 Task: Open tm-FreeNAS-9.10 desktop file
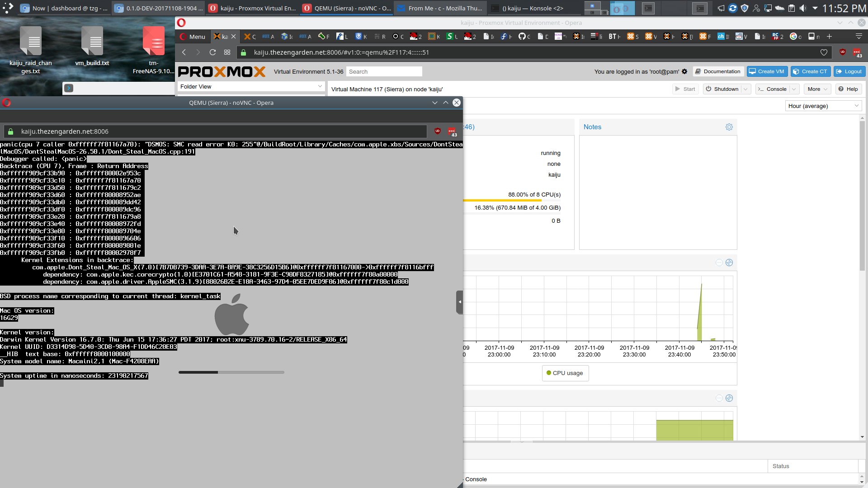pyautogui.click(x=154, y=50)
